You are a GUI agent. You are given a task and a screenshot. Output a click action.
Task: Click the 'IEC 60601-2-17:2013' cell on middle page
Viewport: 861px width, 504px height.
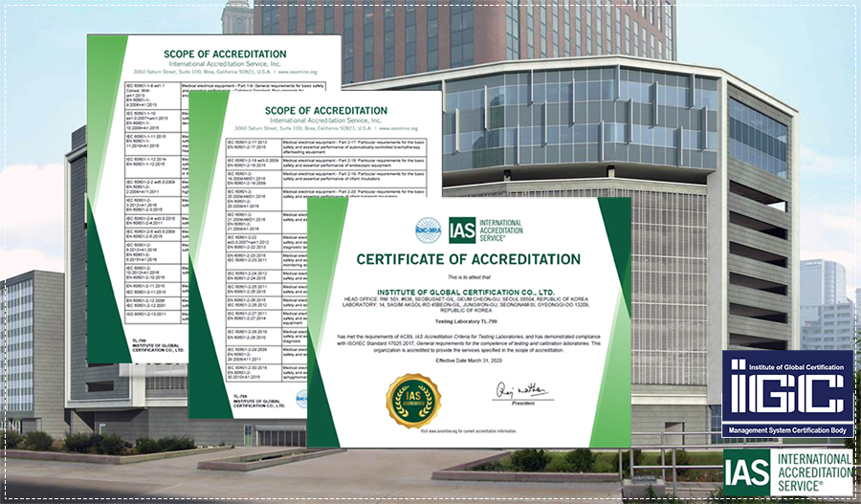click(x=254, y=147)
